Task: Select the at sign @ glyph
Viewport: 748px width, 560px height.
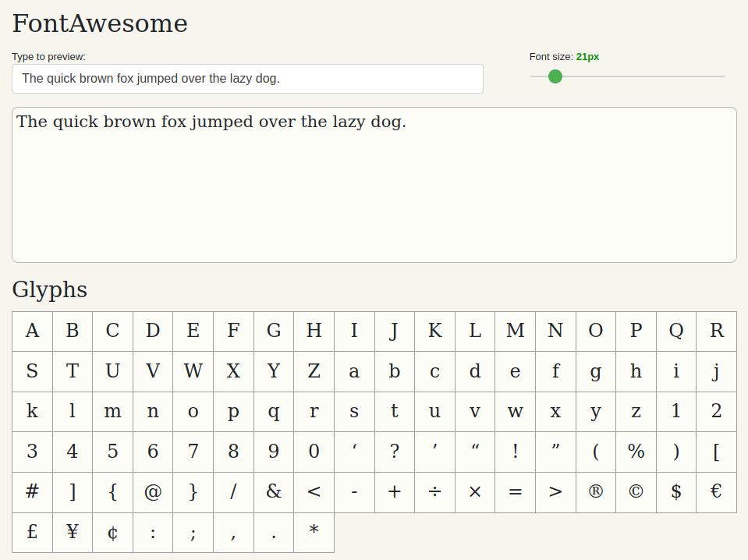Action: pos(153,492)
